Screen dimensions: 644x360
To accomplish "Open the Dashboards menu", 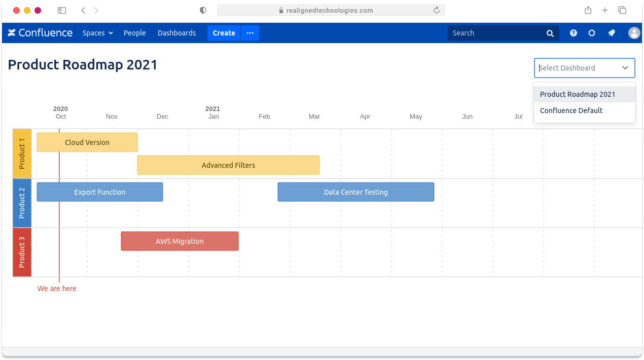I will pos(176,32).
